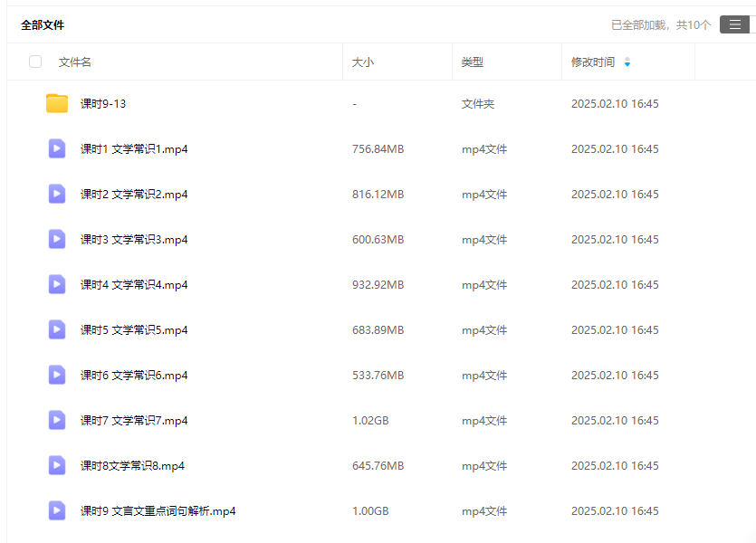Select the 全部文件 breadcrumb
This screenshot has width=756, height=543.
[43, 25]
